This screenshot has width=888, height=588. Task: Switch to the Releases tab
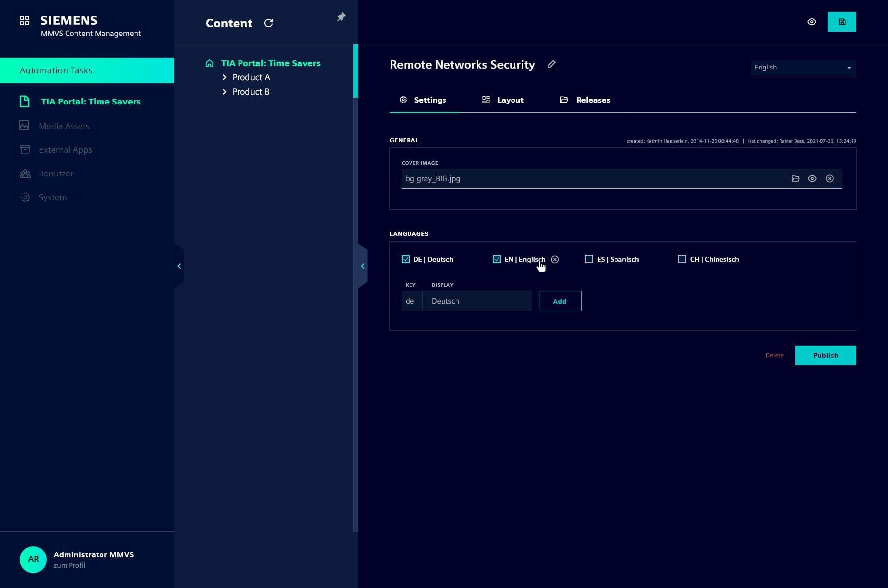pyautogui.click(x=585, y=100)
